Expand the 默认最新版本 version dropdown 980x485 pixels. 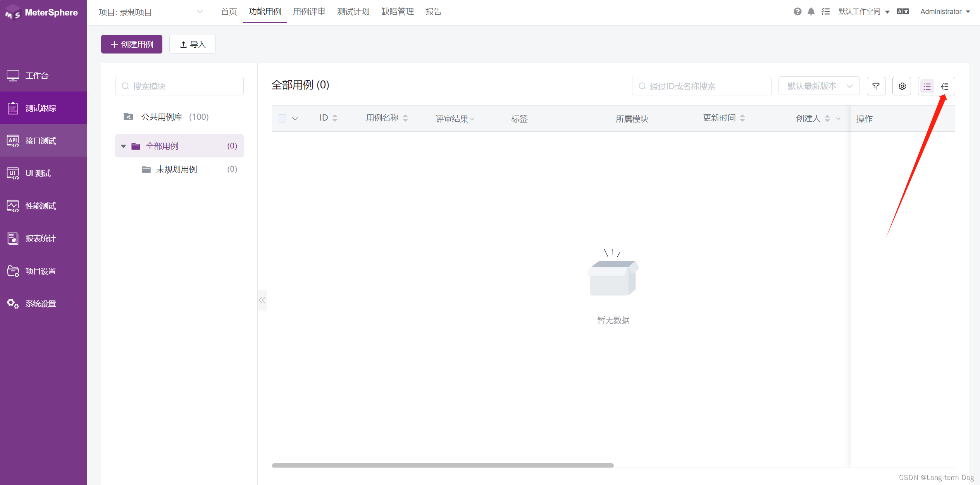pos(819,86)
